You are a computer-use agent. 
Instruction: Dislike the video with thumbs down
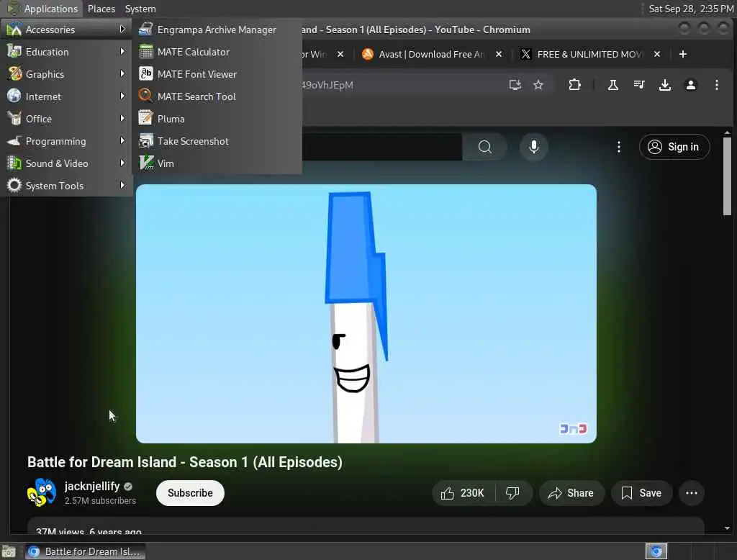(x=512, y=493)
